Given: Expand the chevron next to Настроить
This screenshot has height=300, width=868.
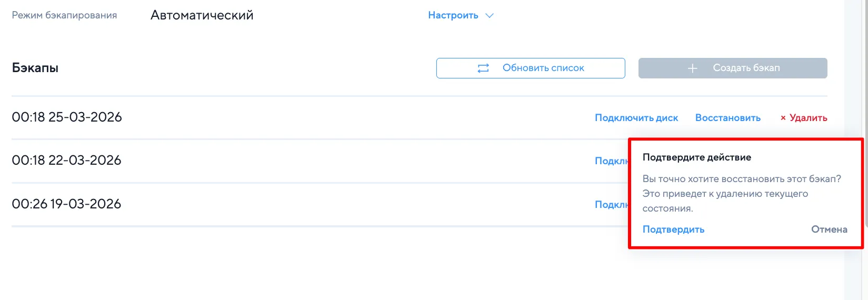Looking at the screenshot, I should pyautogui.click(x=490, y=16).
